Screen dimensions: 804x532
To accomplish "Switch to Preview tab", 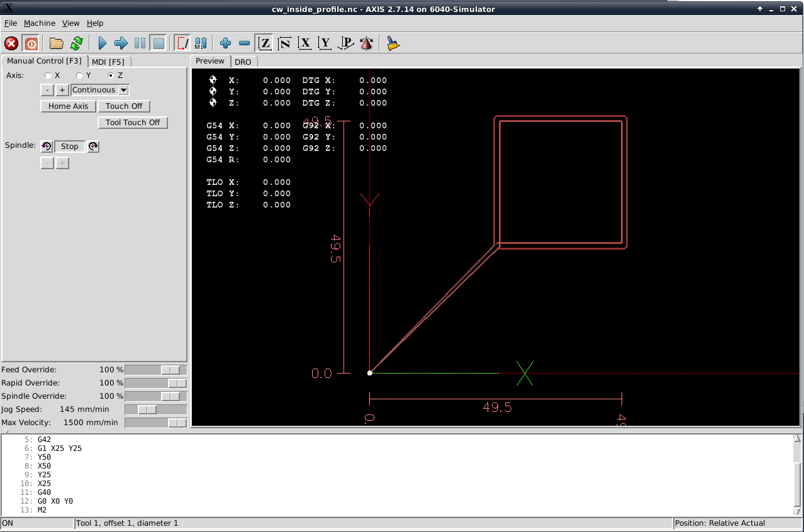I will (210, 61).
